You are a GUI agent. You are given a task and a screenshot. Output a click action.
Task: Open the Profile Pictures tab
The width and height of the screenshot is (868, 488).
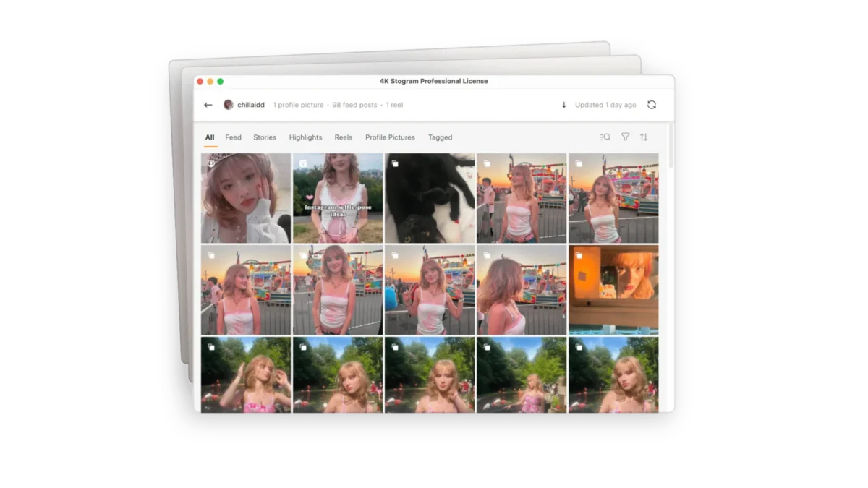390,137
